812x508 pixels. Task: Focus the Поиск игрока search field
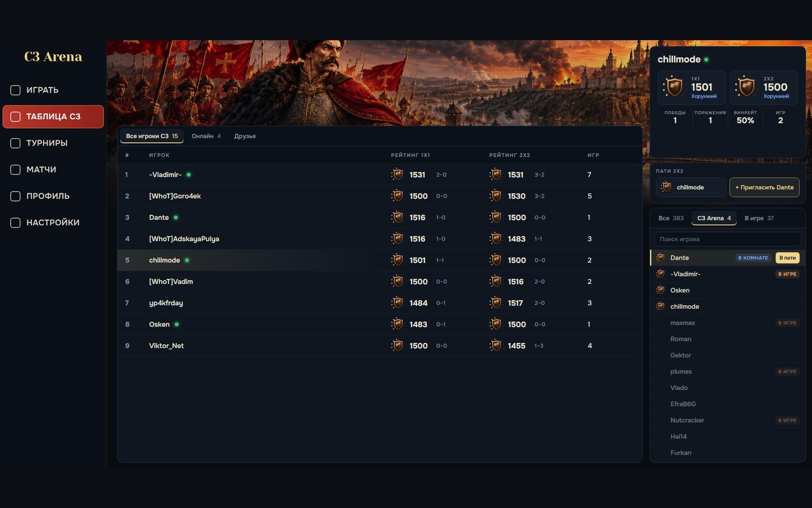click(x=727, y=239)
